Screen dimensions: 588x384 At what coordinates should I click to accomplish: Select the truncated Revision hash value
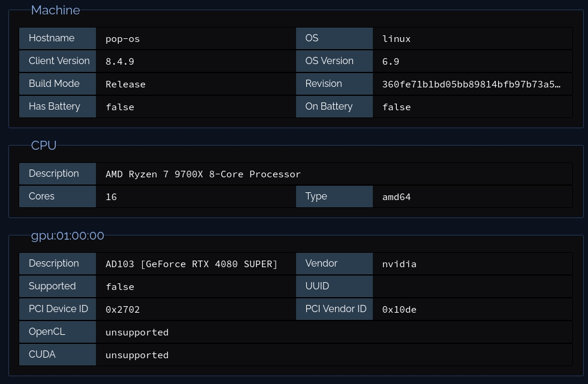pos(471,84)
